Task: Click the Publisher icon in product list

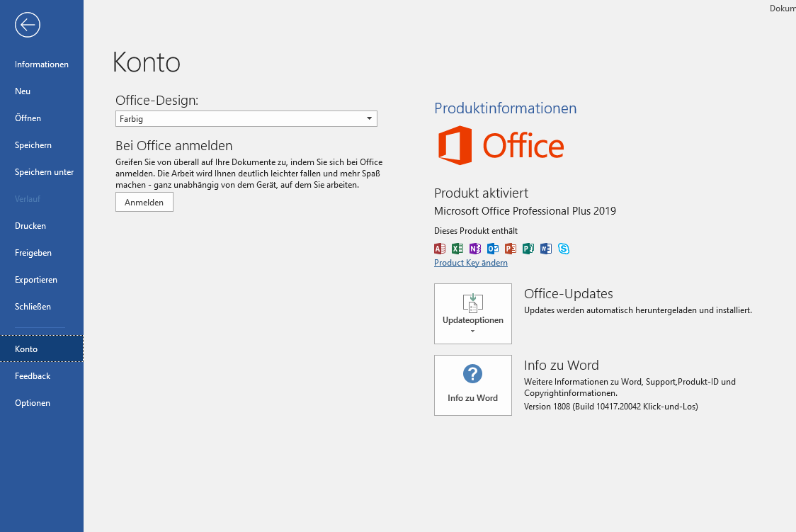Action: click(x=528, y=249)
